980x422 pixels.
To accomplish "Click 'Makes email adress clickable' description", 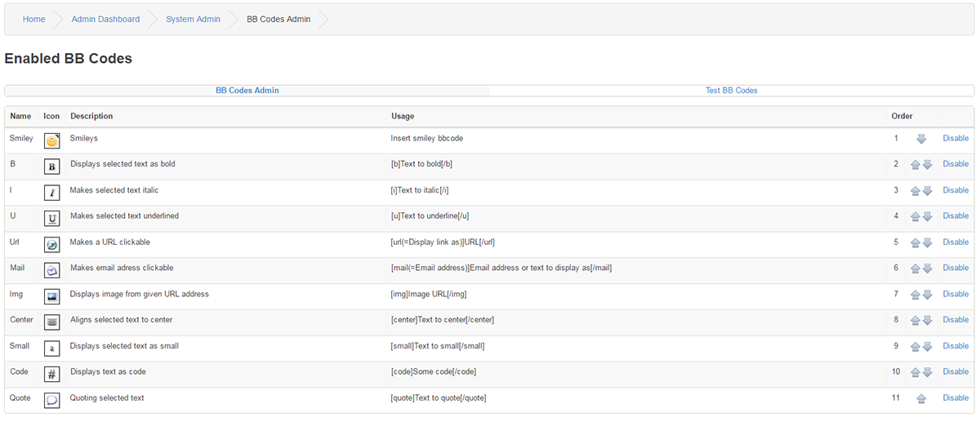I will 122,268.
